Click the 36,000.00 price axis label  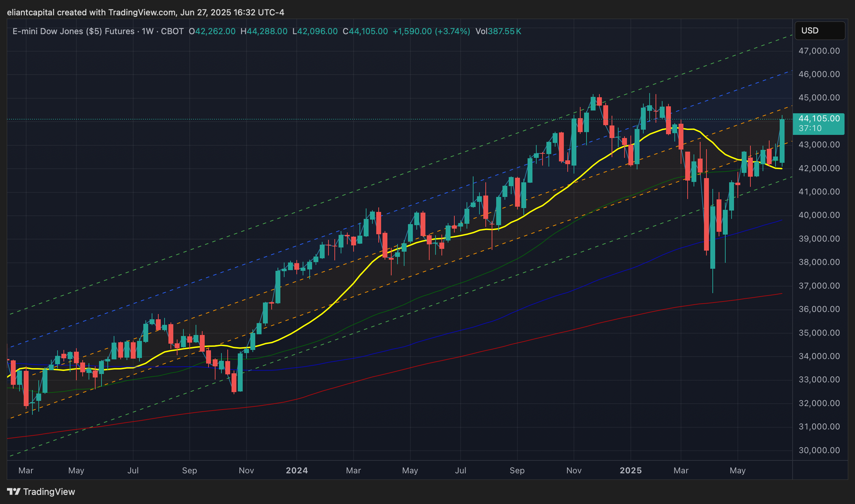click(x=819, y=309)
